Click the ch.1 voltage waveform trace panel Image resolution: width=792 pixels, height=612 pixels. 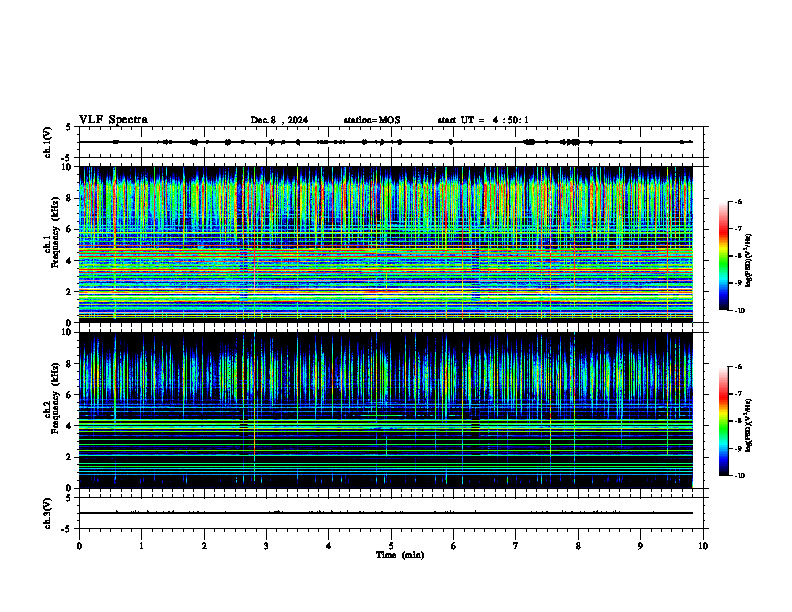click(x=391, y=142)
